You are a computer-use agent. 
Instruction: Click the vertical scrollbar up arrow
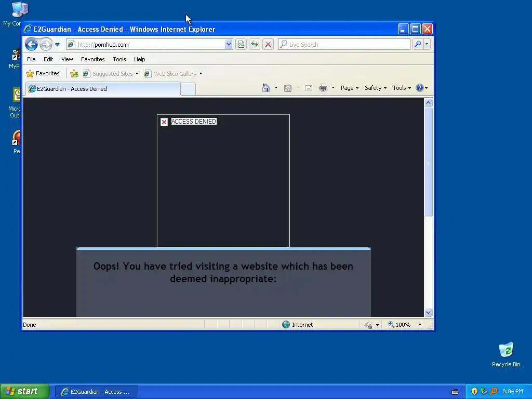click(x=428, y=102)
